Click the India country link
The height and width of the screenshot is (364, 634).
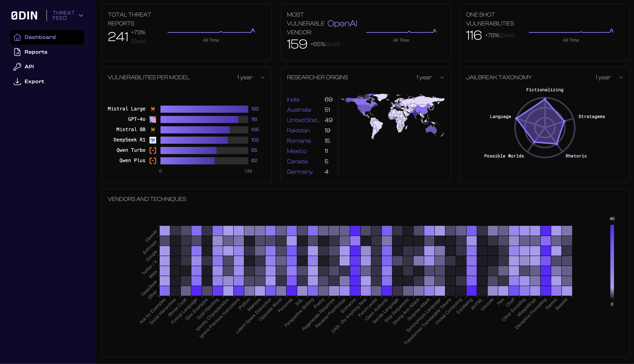point(293,100)
